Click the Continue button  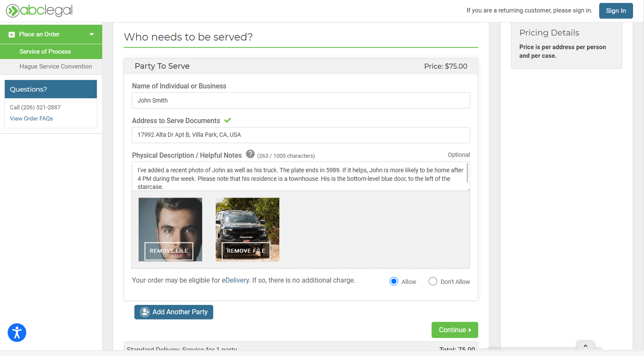(x=454, y=330)
